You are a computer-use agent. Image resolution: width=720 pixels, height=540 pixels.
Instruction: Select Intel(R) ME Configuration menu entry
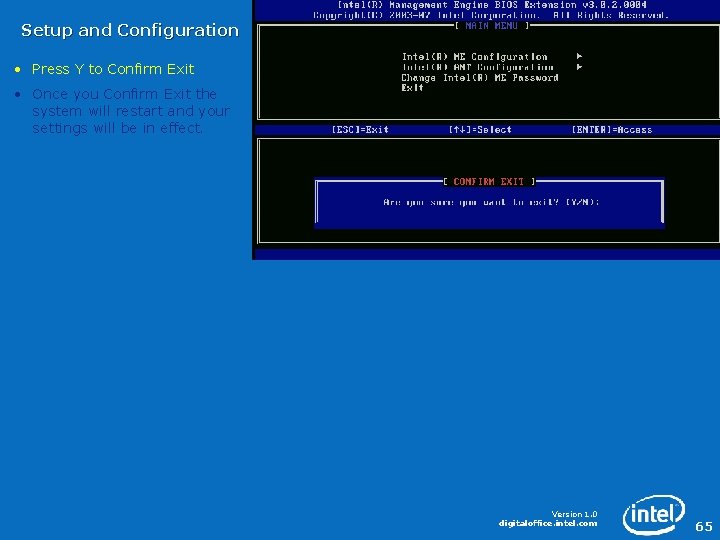(x=474, y=56)
